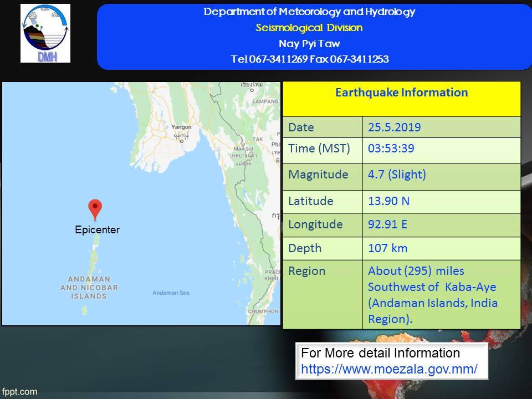Click the Epicenter label below the pin
The width and height of the screenshot is (532, 399).
coord(97,229)
